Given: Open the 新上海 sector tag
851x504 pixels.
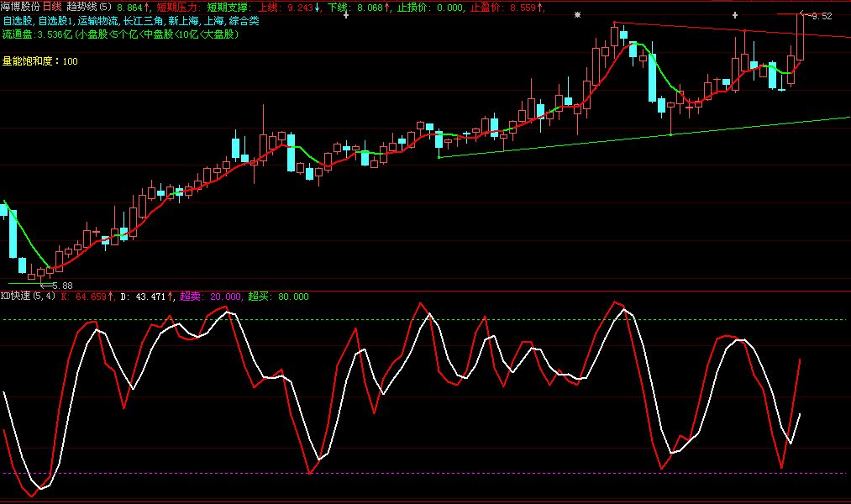Looking at the screenshot, I should click(183, 21).
